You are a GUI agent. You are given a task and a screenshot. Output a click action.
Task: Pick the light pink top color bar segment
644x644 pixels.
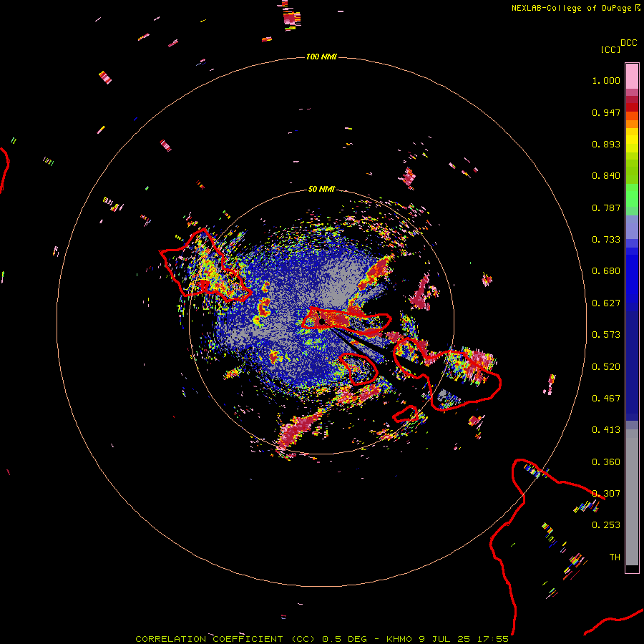click(632, 77)
